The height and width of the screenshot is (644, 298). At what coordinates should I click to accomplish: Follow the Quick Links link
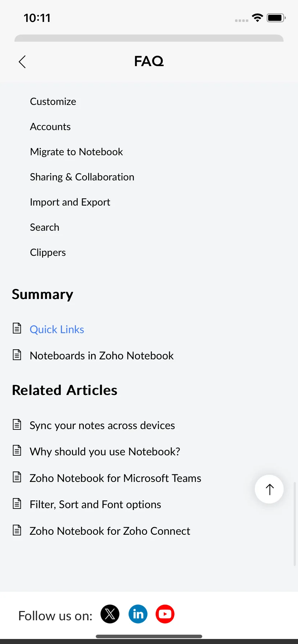57,329
